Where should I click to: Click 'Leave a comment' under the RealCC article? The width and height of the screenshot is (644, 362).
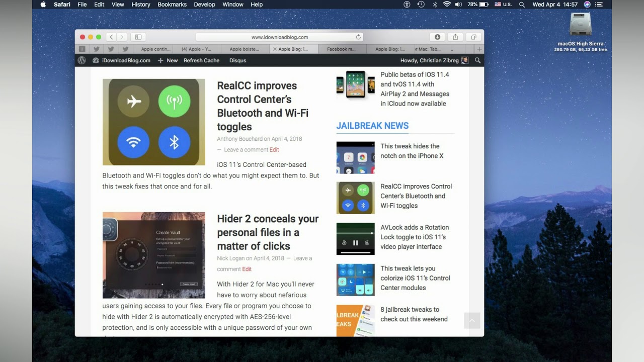tap(246, 150)
